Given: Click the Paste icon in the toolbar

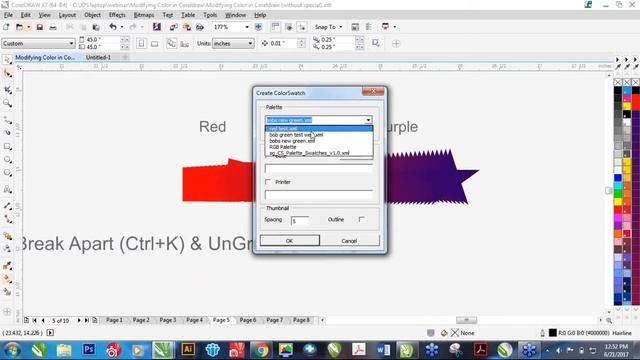Looking at the screenshot, I should (x=96, y=27).
